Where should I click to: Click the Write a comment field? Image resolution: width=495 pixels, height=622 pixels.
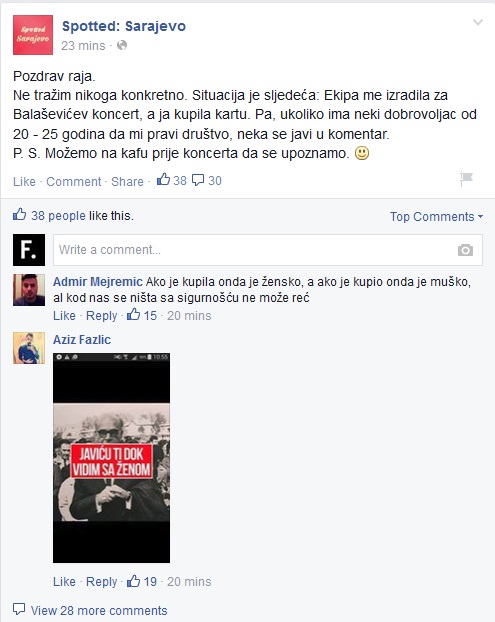pyautogui.click(x=268, y=250)
